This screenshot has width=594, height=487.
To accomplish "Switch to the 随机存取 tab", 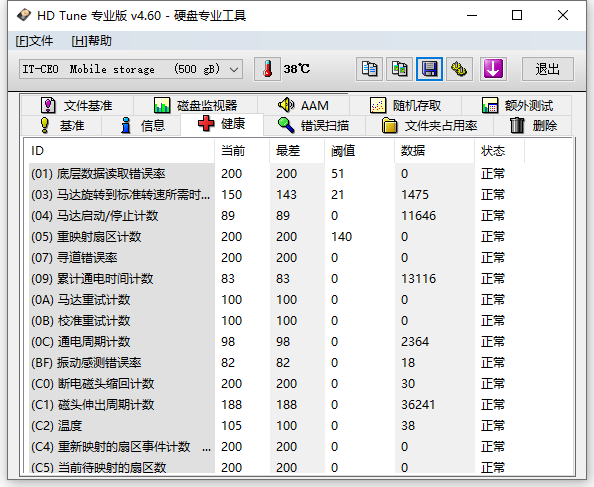I will pos(405,105).
